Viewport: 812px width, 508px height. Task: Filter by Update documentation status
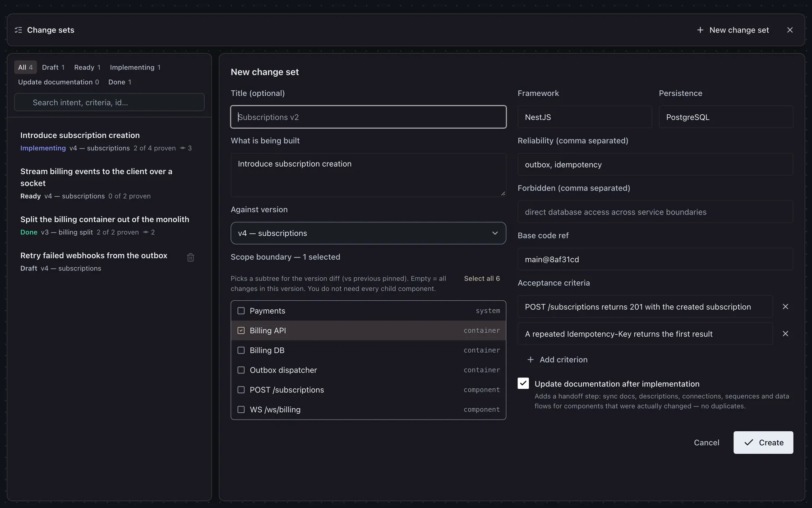click(58, 82)
